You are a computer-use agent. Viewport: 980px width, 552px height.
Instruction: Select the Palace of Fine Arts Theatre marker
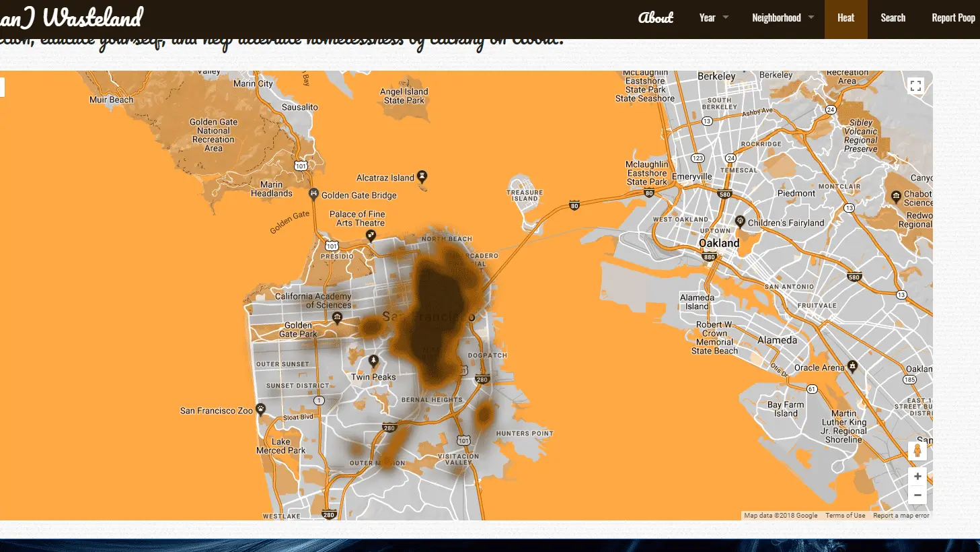point(371,236)
